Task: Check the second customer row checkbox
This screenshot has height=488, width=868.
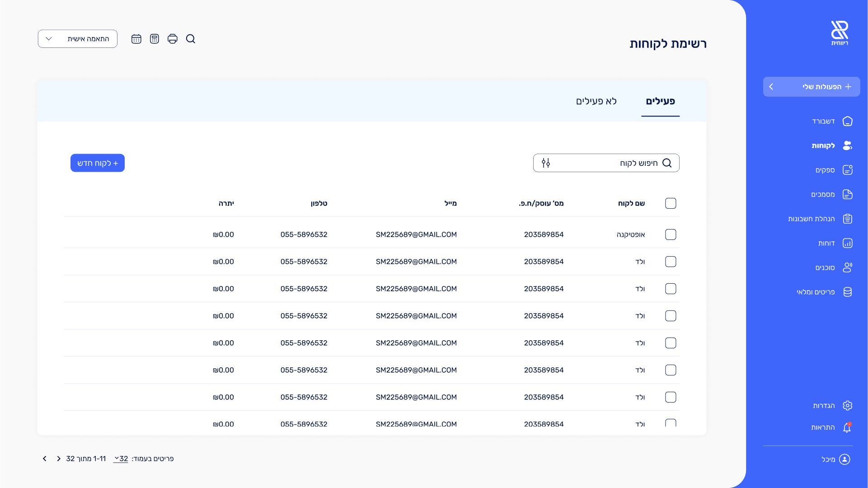Action: coord(671,262)
